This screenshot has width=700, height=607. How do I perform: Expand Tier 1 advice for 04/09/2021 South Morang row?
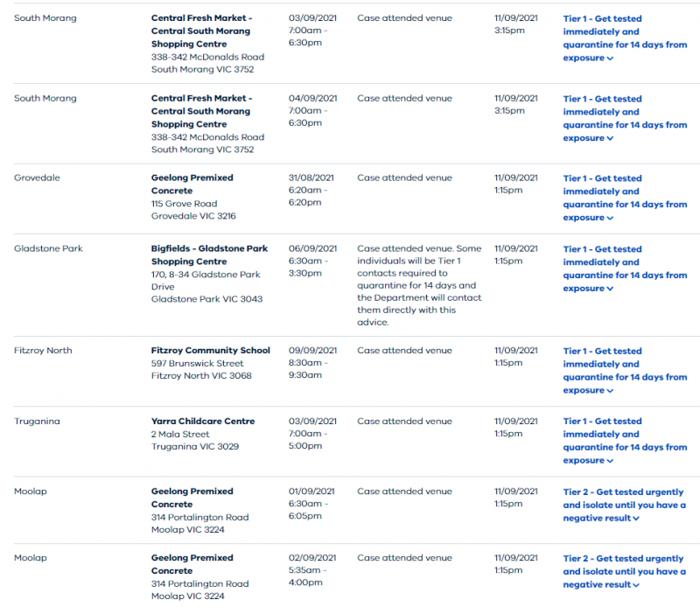(625, 118)
